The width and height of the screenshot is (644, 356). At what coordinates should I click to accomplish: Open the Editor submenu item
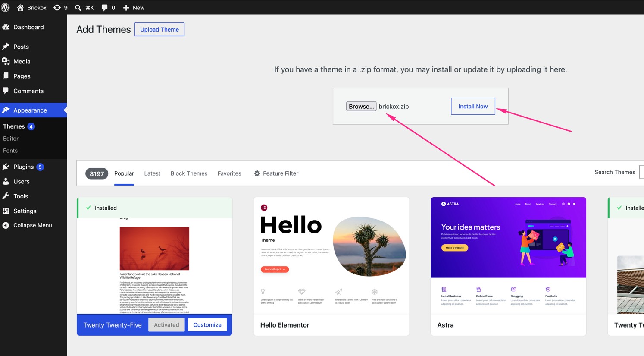coord(11,139)
